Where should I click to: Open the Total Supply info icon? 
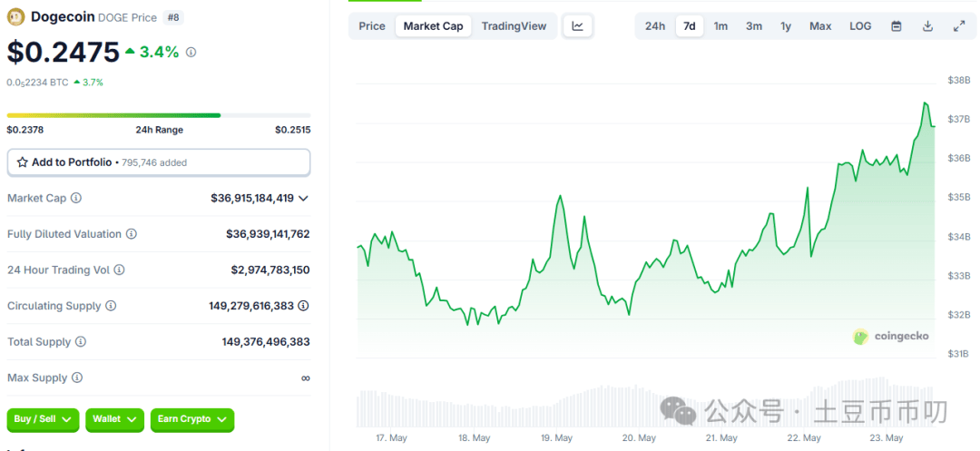click(82, 342)
